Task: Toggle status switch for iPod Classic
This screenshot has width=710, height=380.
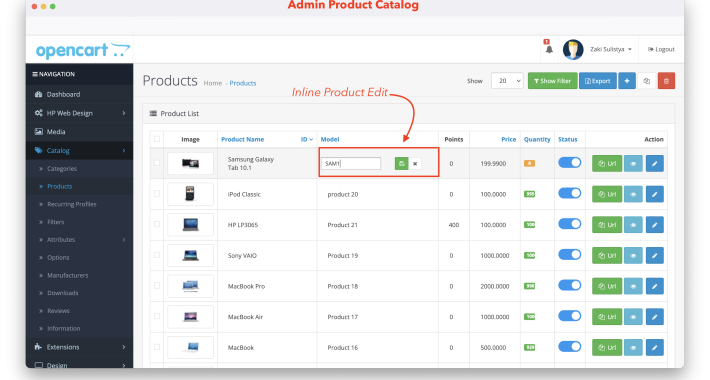Action: [x=569, y=193]
